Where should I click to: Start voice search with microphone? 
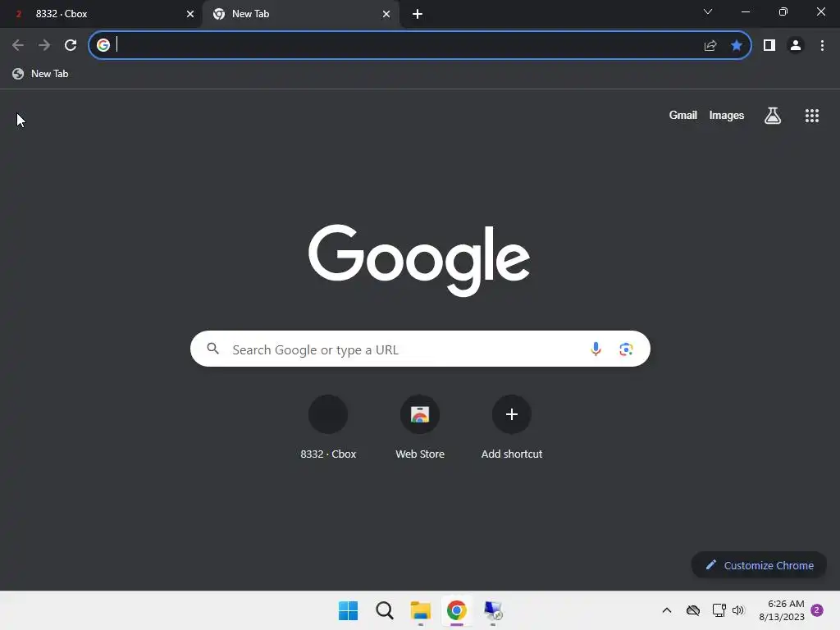click(596, 349)
